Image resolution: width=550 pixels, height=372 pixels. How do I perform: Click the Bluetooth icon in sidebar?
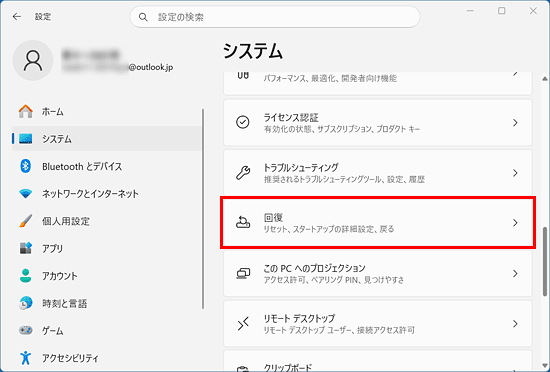point(26,166)
